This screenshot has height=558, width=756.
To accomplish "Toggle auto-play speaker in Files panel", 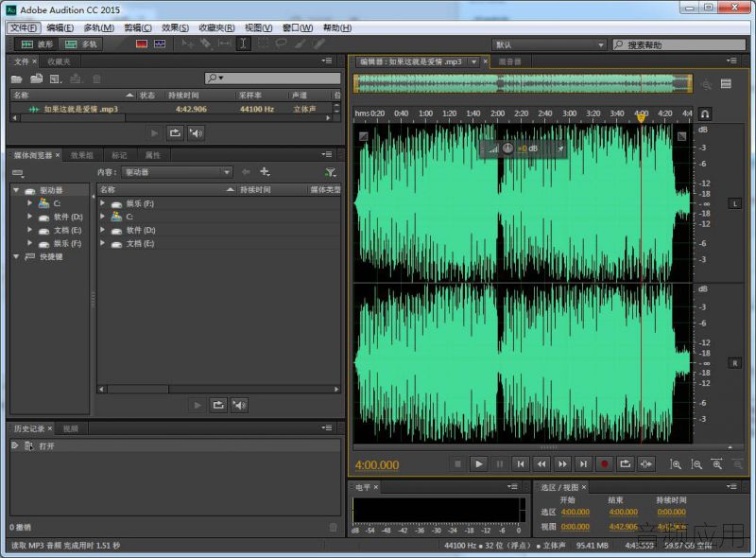I will click(x=196, y=132).
